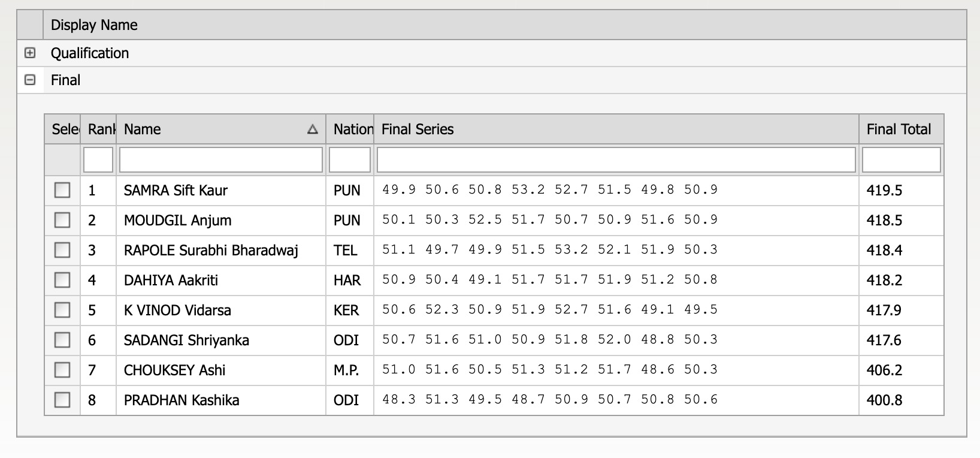
Task: Collapse the Final section
Action: [30, 80]
